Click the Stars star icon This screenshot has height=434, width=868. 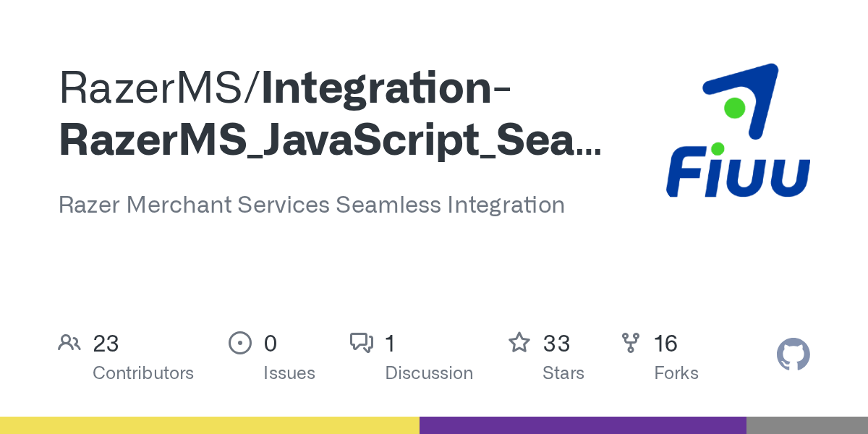519,343
